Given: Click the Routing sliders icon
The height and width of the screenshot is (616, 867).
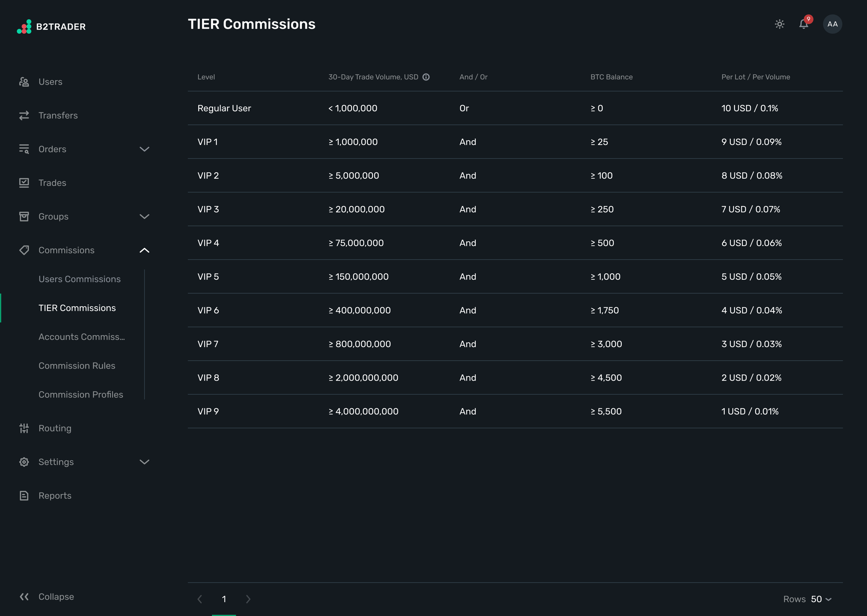Looking at the screenshot, I should pyautogui.click(x=24, y=428).
